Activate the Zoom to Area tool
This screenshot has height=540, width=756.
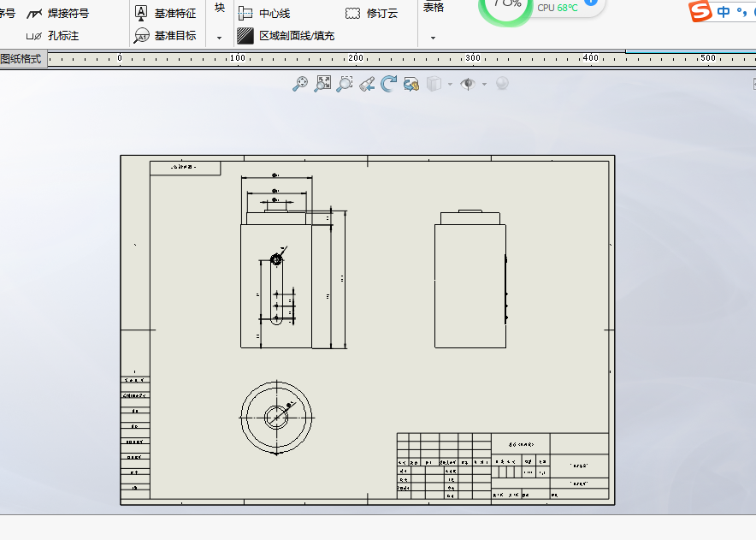click(x=342, y=83)
